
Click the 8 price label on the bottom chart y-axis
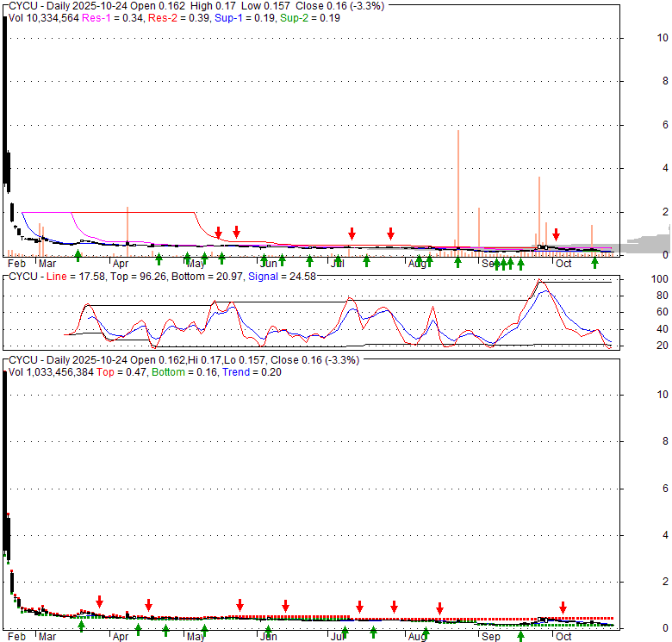tap(665, 441)
